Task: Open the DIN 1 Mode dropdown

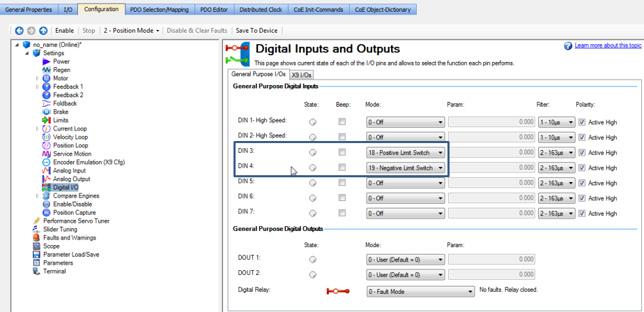Action: coord(406,122)
